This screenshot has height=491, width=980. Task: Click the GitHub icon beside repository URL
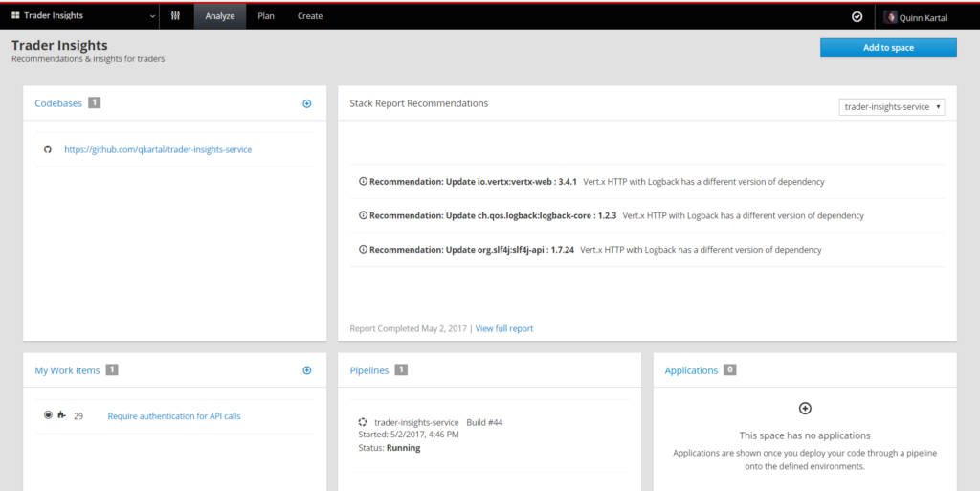click(47, 149)
